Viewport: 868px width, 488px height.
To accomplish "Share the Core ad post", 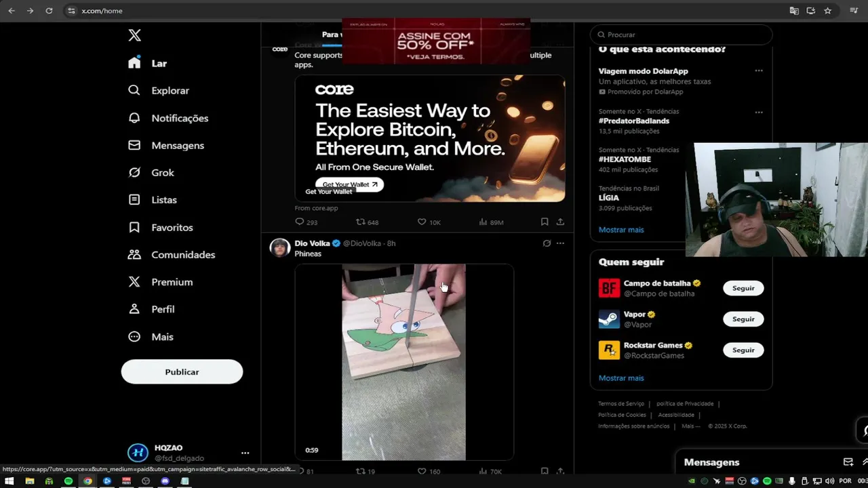I will click(x=560, y=222).
